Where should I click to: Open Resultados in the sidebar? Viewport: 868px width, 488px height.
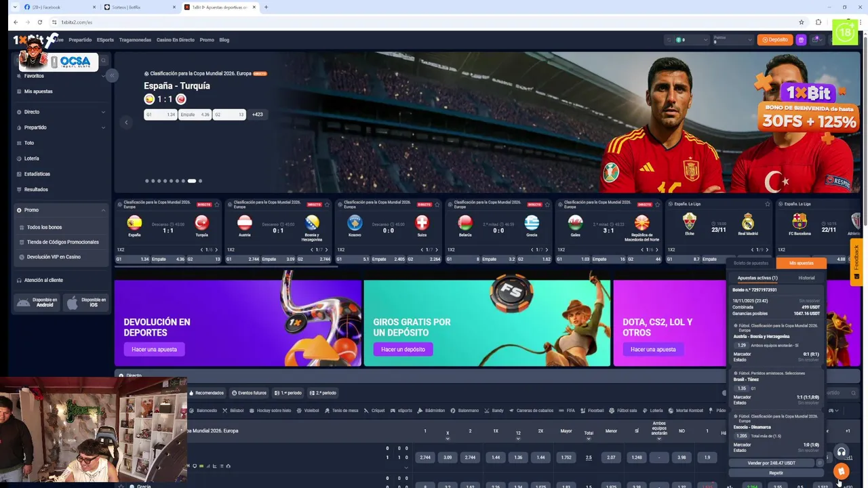[36, 190]
